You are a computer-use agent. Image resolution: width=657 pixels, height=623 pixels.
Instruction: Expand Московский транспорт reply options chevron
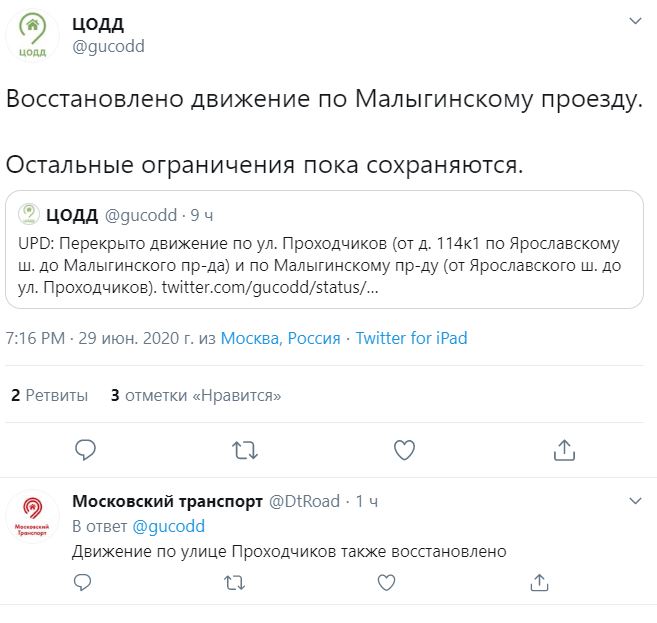pos(635,499)
